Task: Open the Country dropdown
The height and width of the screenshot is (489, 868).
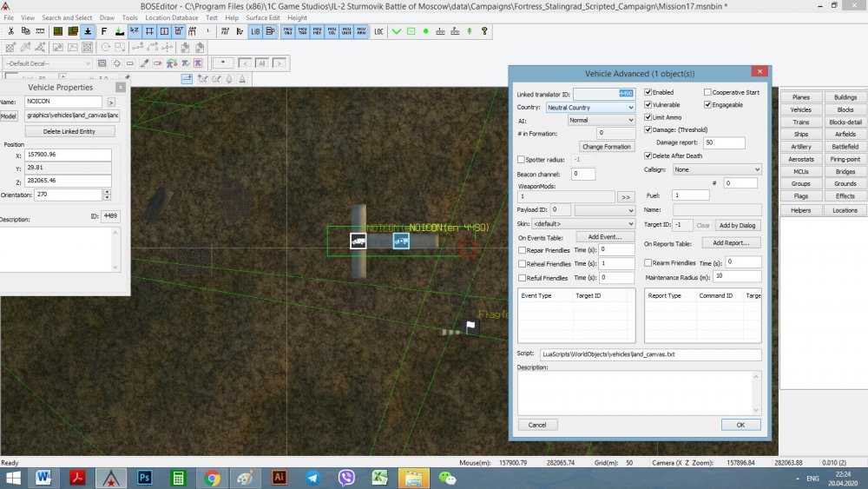Action: pyautogui.click(x=590, y=108)
